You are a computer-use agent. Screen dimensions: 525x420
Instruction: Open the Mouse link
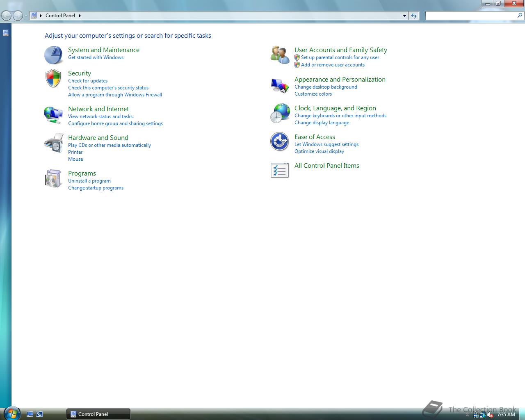tap(75, 159)
